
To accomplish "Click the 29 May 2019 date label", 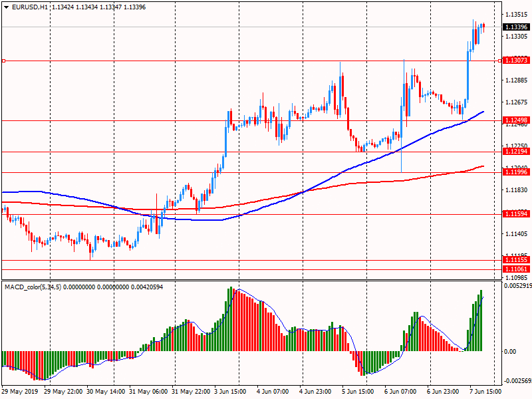I will 20,392.
